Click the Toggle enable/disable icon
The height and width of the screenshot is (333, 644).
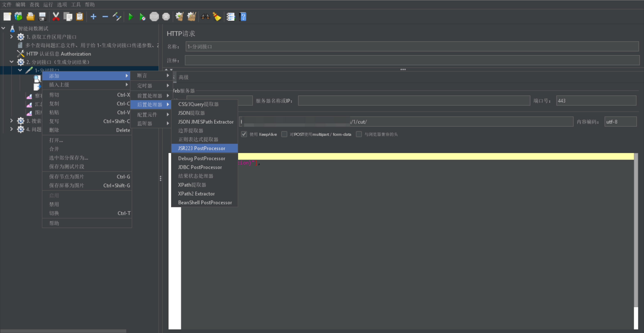click(117, 17)
